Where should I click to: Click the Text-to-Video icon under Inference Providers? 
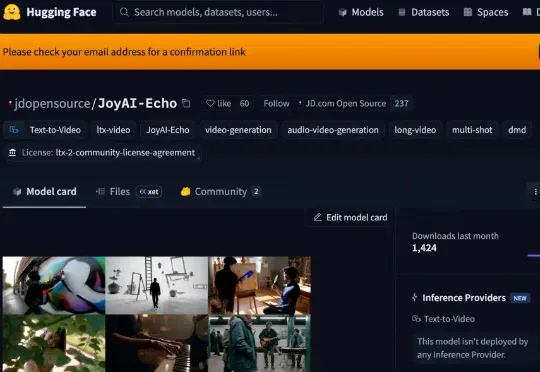pyautogui.click(x=416, y=319)
